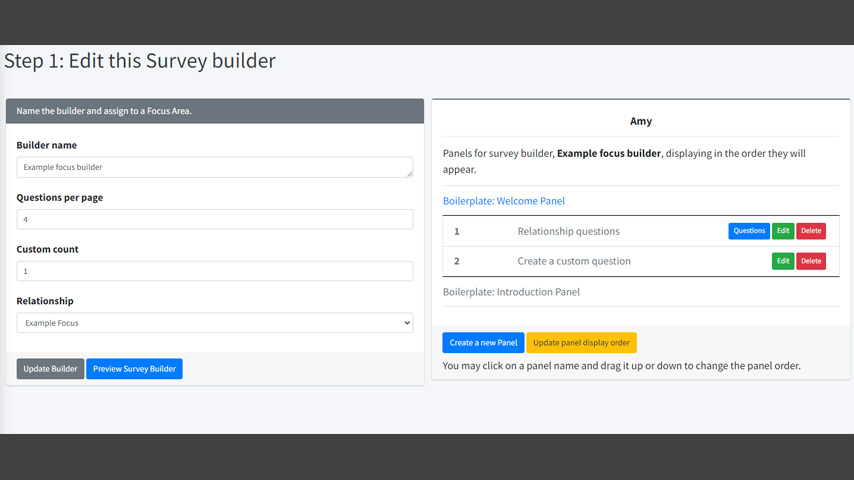Open the Boilerplate: Welcome Panel link
The width and height of the screenshot is (854, 480).
pos(504,201)
